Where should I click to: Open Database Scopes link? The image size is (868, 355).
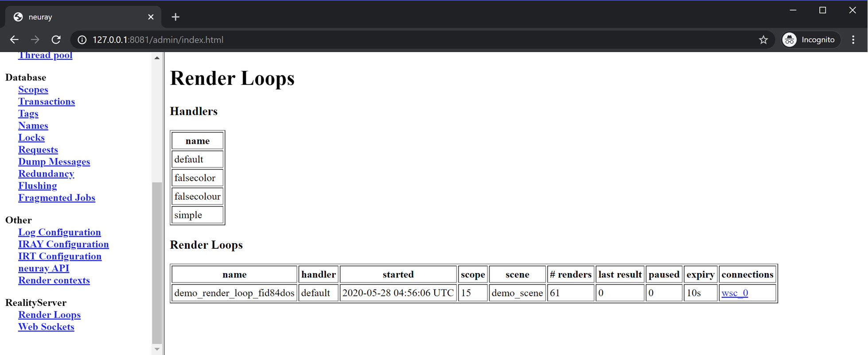pos(33,89)
